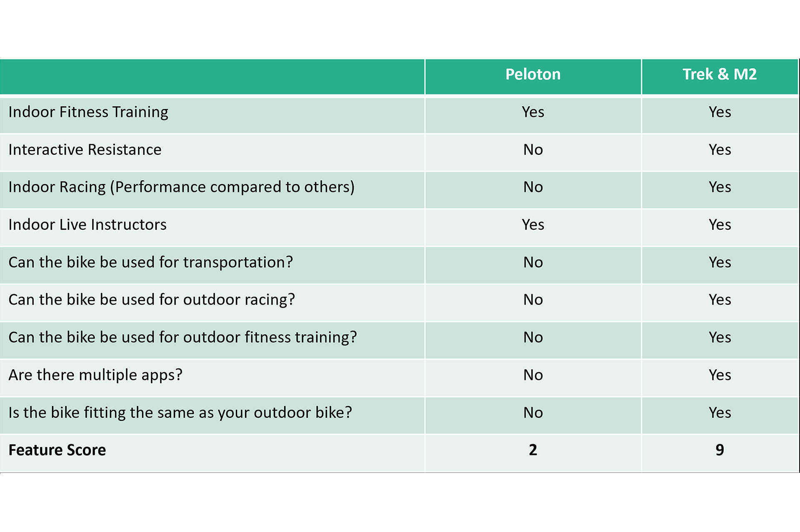Image resolution: width=800 pixels, height=532 pixels.
Task: Click Peloton's Yes for Indoor Live Instructors
Action: tap(533, 225)
